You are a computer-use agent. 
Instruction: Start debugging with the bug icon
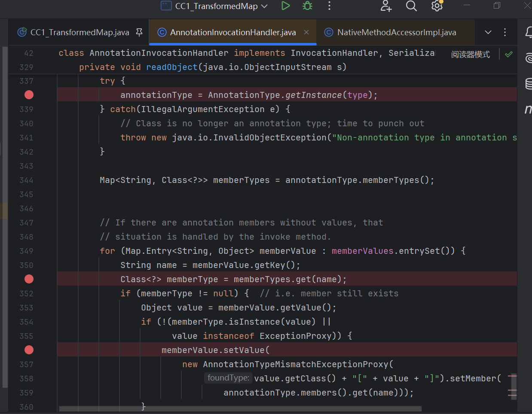307,6
